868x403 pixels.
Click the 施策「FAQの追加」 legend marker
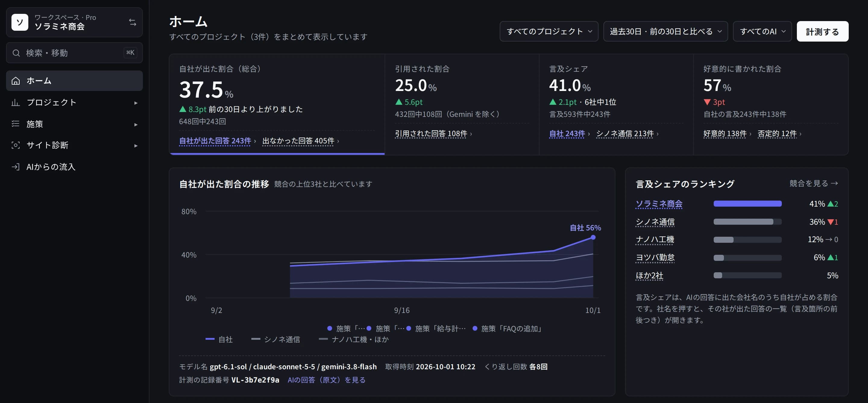474,328
